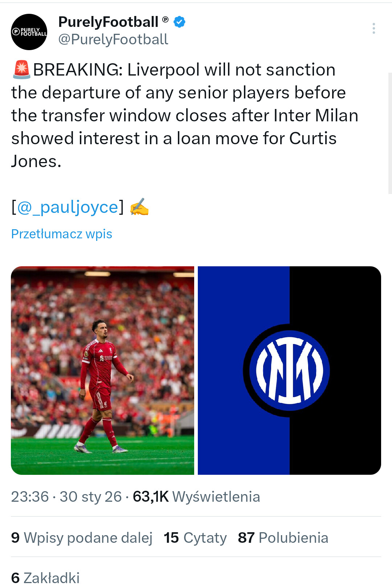Tap the writing hand emoji
The height and width of the screenshot is (586, 392).
139,207
